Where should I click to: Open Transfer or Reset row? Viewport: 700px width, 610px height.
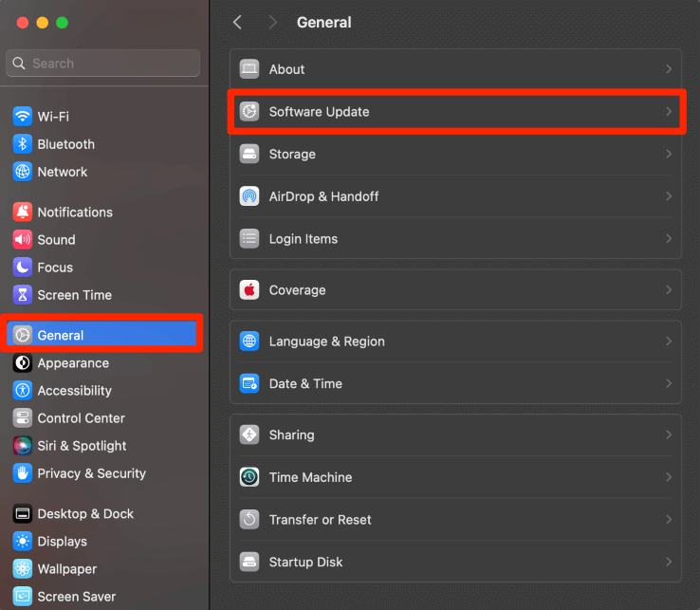[455, 520]
